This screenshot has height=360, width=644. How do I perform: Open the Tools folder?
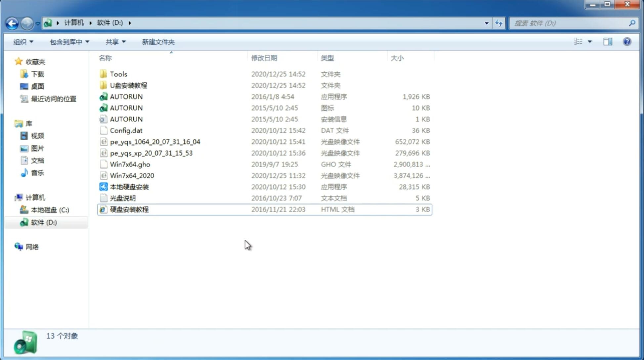118,74
